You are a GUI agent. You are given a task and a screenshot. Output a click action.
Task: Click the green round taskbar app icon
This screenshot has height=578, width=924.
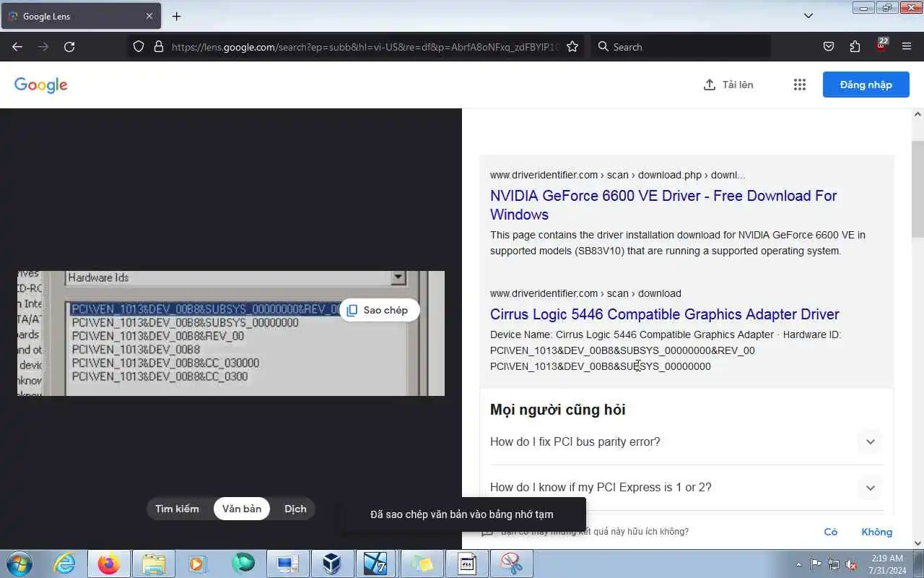pos(243,564)
